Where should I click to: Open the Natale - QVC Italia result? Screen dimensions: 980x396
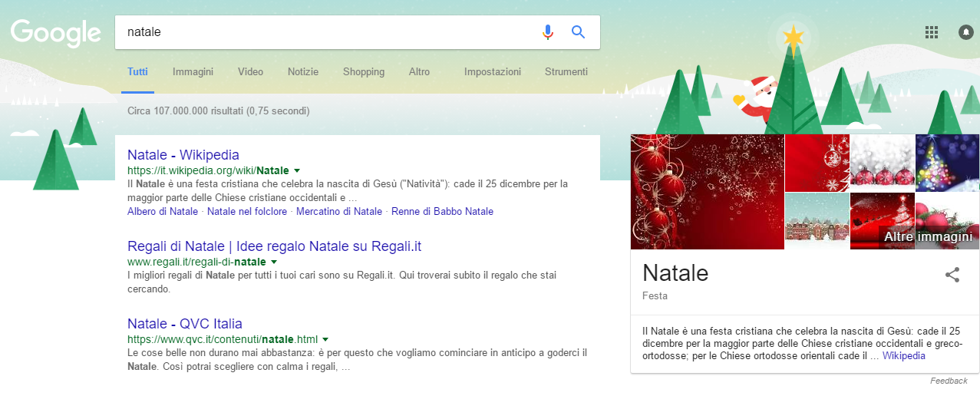click(x=185, y=323)
